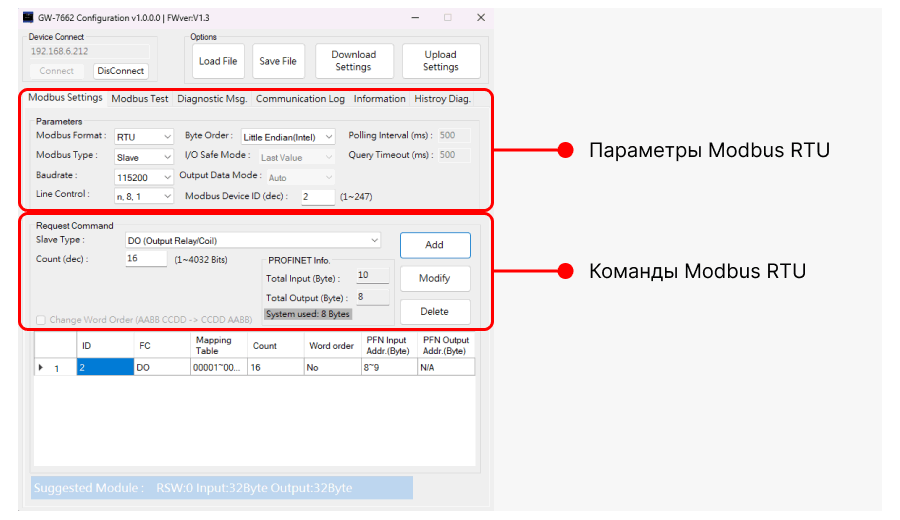Switch to the Modbus Test tab
Viewport: 900px width, 520px height.
(x=139, y=99)
